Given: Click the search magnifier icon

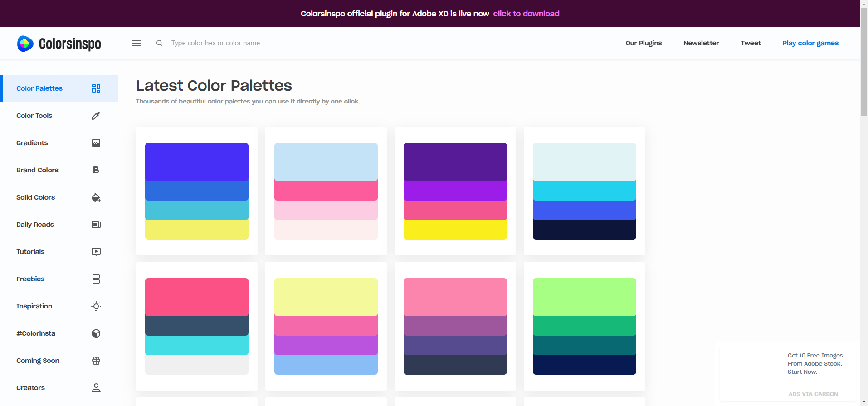Looking at the screenshot, I should click(x=160, y=43).
